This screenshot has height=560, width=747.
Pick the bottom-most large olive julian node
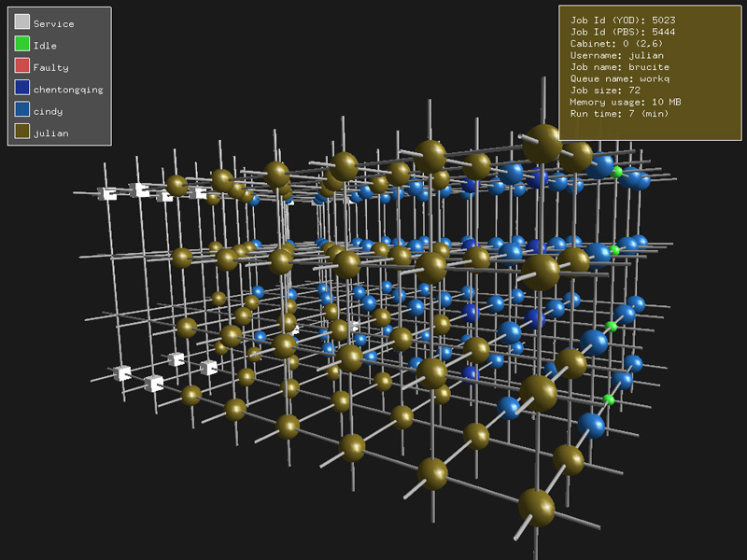click(536, 507)
